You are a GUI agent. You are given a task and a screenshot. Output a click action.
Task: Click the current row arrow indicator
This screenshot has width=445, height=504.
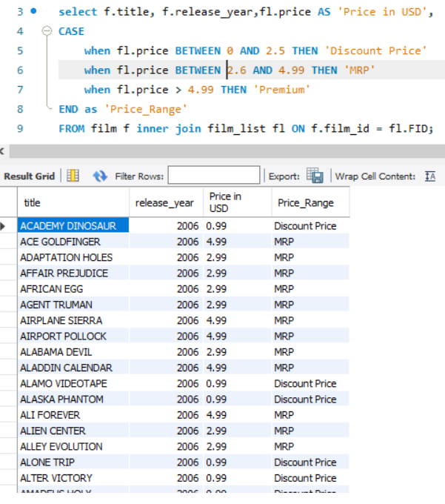[x=3, y=226]
